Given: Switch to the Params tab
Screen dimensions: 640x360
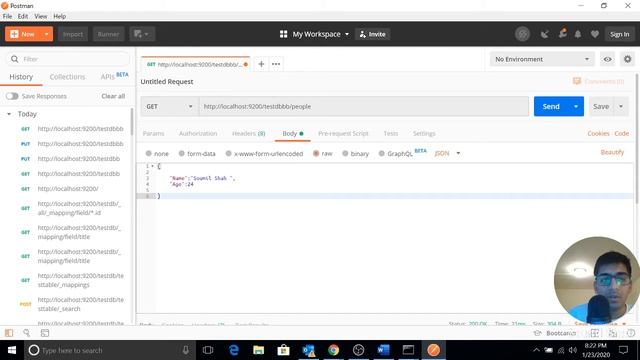Looking at the screenshot, I should 153,133.
